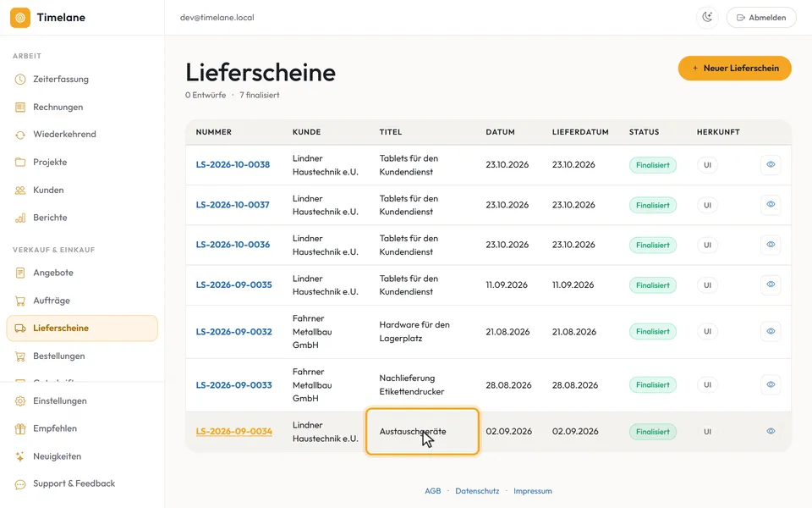Click the KUNDE column header

[x=306, y=132]
